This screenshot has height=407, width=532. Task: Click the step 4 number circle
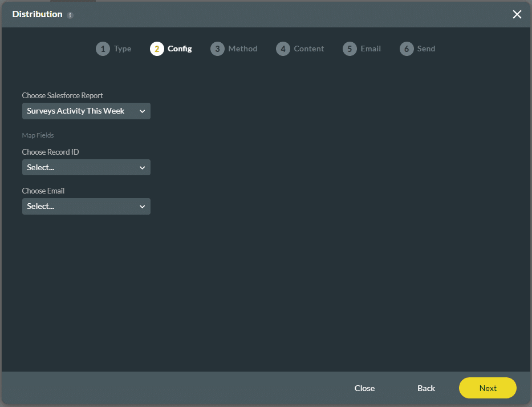click(283, 49)
